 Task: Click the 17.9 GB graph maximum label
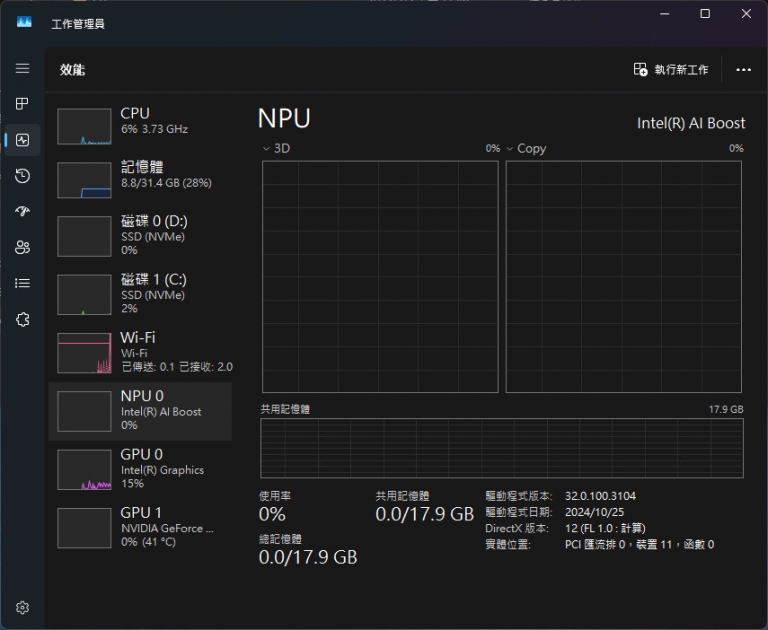pyautogui.click(x=726, y=410)
